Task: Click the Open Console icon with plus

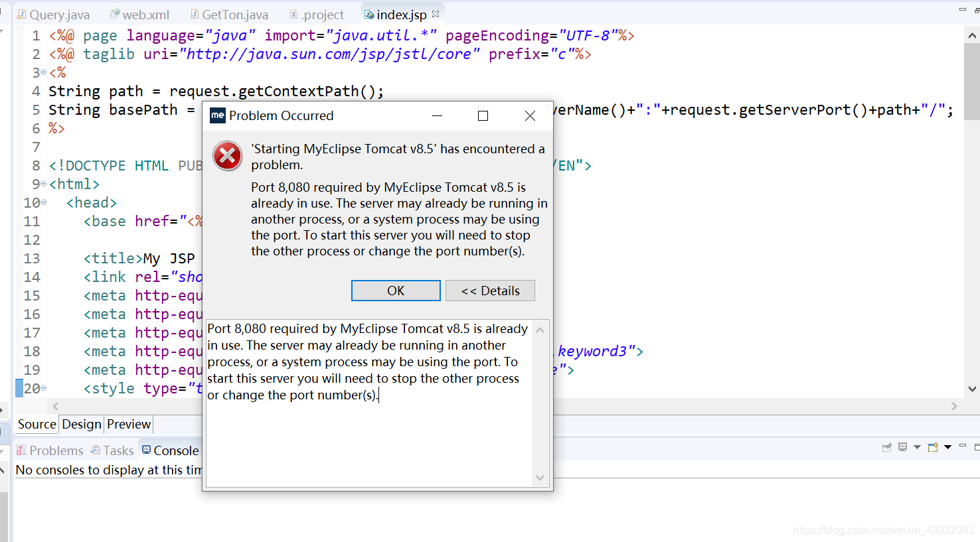Action: point(933,447)
